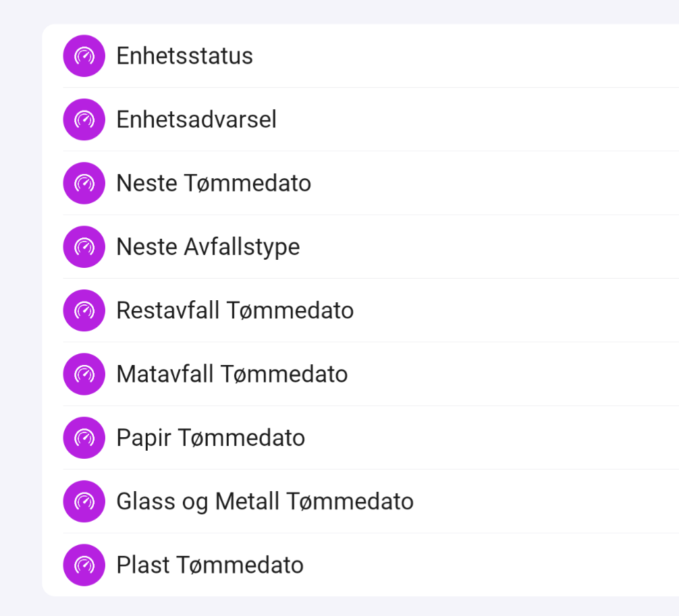Viewport: 679px width, 616px height.
Task: Open Glass og Metall Tømmedato details
Action: tap(265, 501)
